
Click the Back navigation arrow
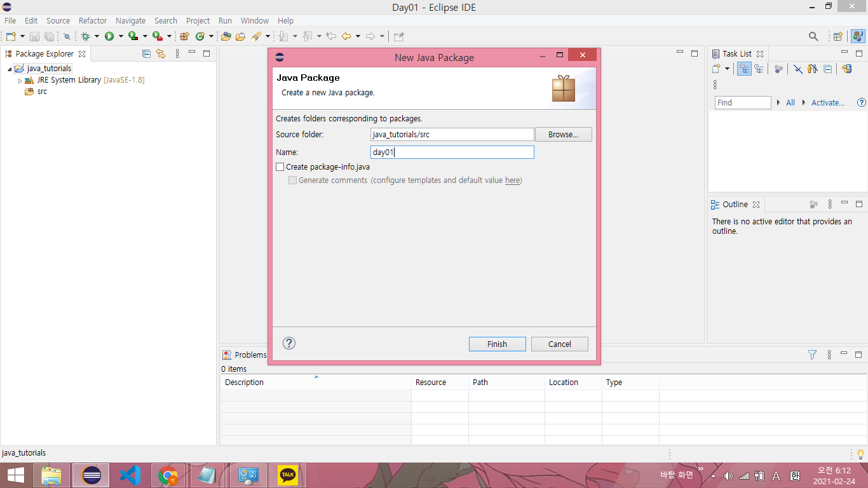pyautogui.click(x=346, y=36)
